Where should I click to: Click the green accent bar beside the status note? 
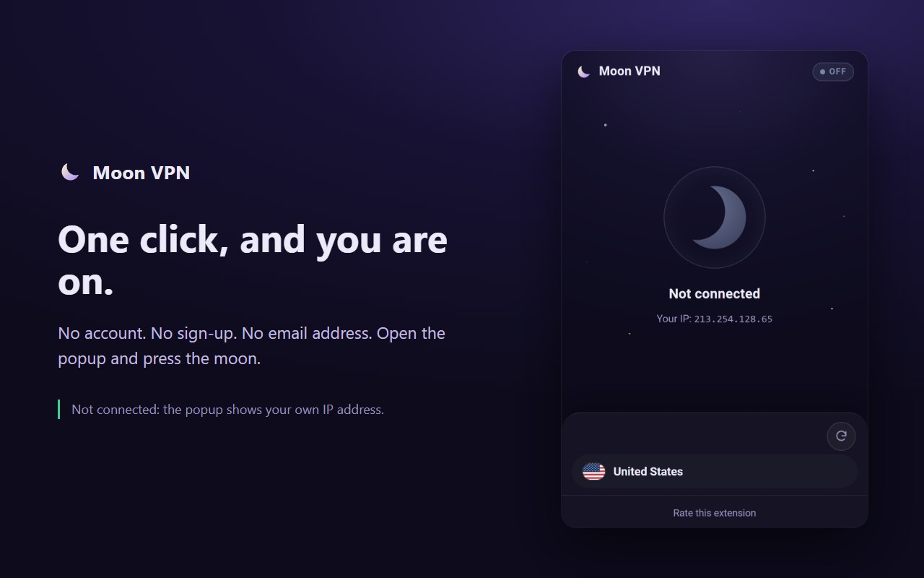(x=58, y=410)
